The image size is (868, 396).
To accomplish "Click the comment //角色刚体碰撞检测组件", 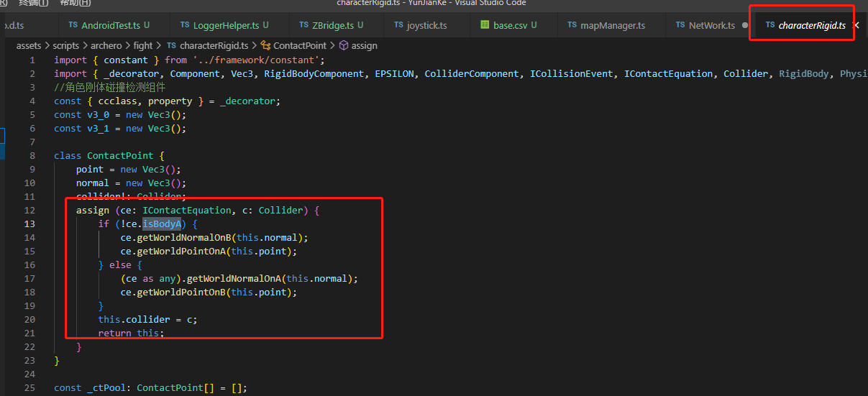I will click(x=109, y=87).
